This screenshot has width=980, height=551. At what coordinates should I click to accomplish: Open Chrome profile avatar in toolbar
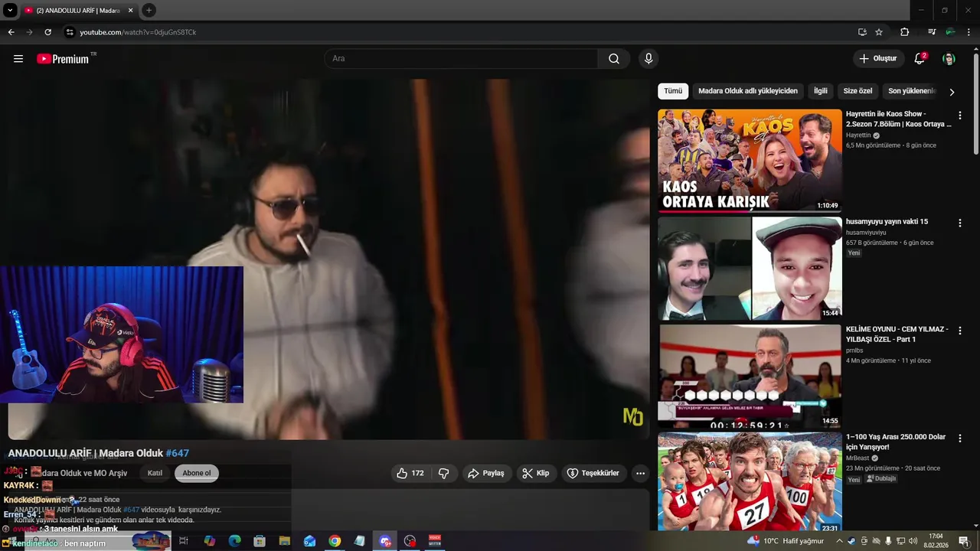click(x=950, y=32)
